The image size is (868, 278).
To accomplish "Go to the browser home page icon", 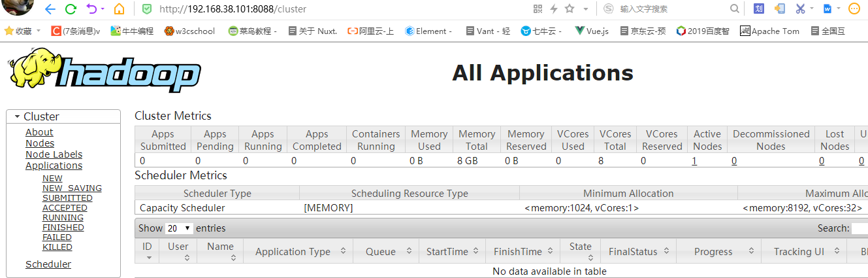I will click(x=119, y=9).
